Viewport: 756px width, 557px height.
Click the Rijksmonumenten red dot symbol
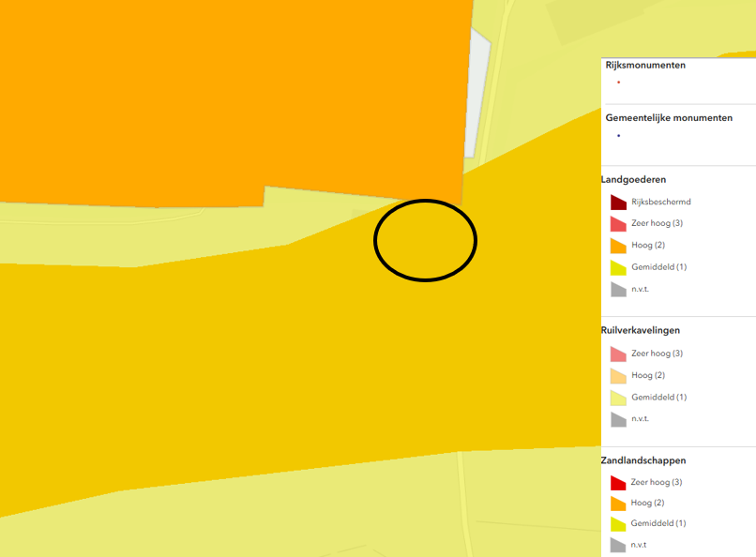tap(619, 83)
